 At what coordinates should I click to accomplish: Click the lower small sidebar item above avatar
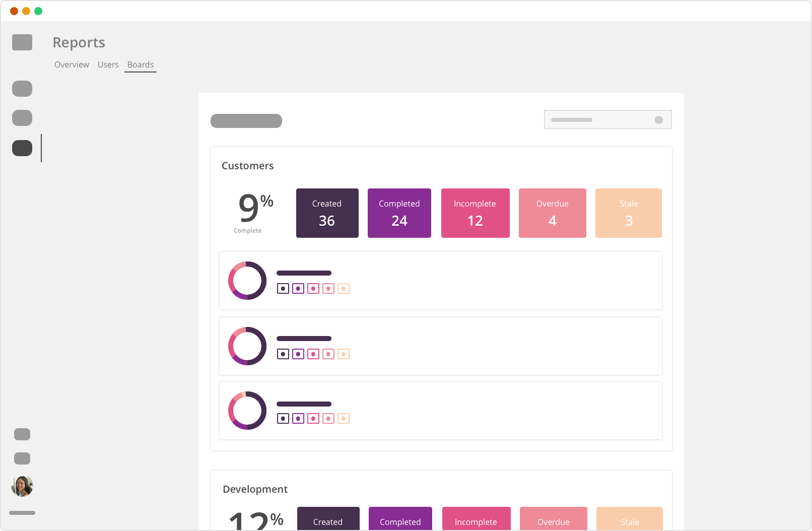coord(22,458)
